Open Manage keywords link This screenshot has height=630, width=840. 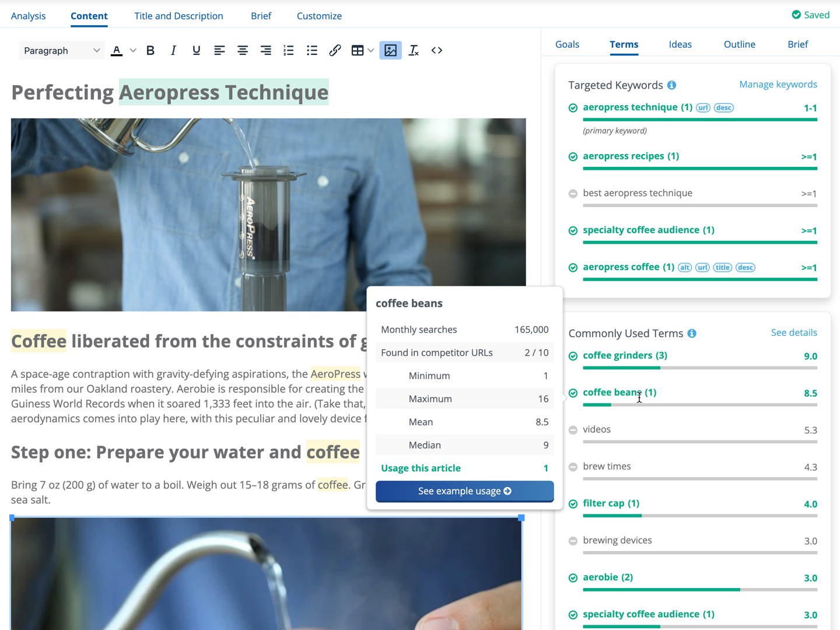point(778,85)
